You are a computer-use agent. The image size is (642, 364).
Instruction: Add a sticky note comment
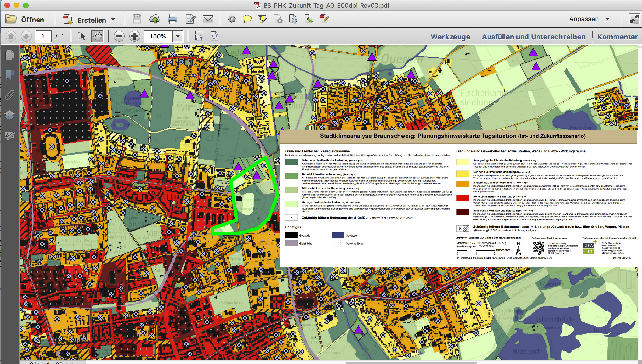point(247,19)
